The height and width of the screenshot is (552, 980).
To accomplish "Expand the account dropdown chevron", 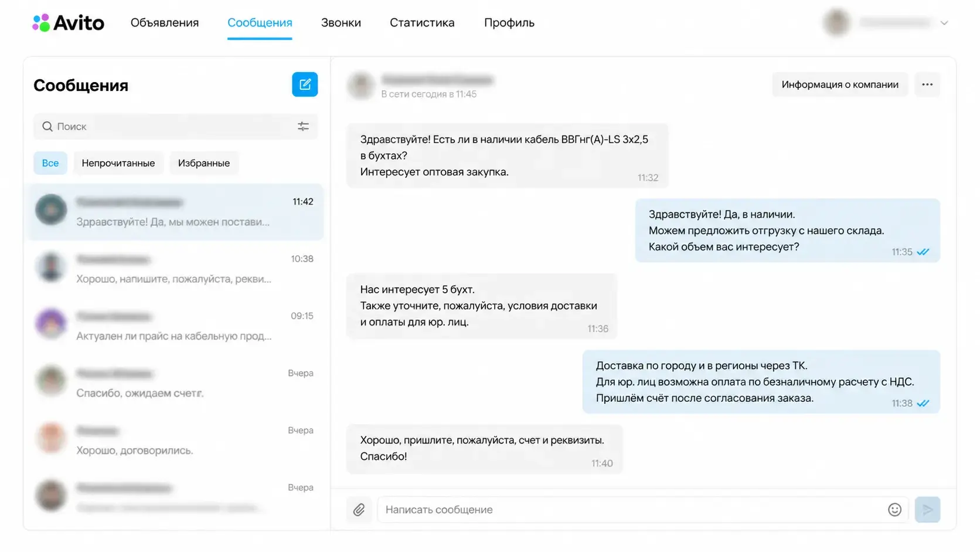I will [944, 23].
